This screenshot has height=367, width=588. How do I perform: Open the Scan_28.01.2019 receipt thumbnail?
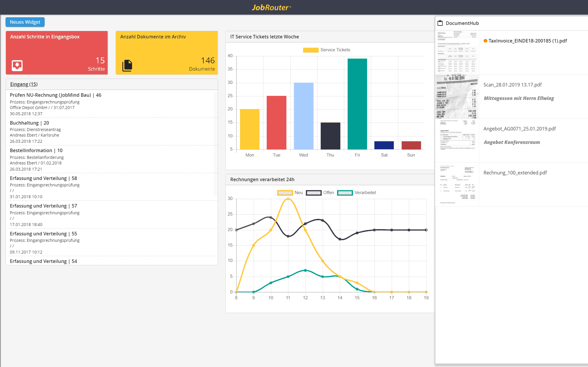click(x=457, y=96)
